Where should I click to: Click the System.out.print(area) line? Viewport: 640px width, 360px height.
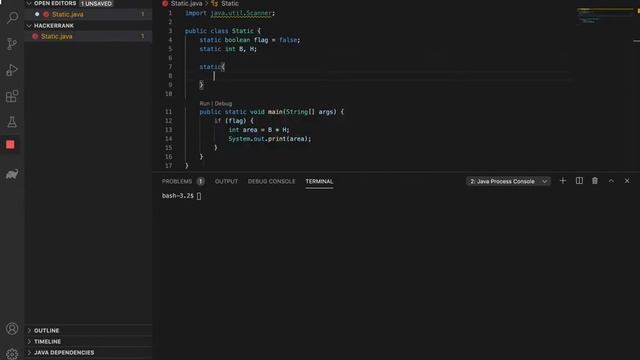point(269,139)
